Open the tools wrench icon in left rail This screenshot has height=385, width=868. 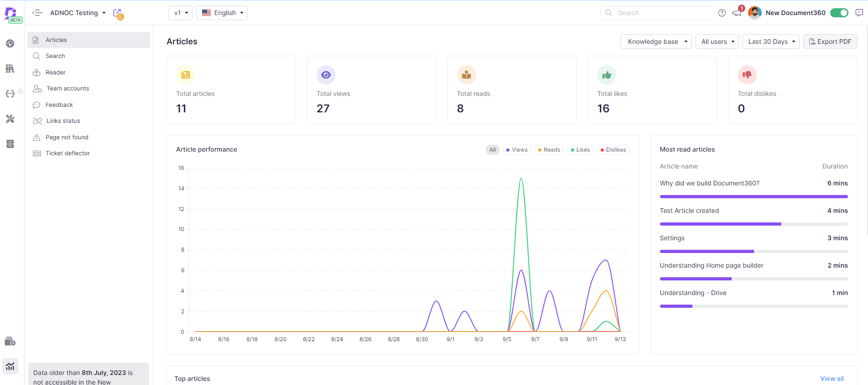pos(10,119)
